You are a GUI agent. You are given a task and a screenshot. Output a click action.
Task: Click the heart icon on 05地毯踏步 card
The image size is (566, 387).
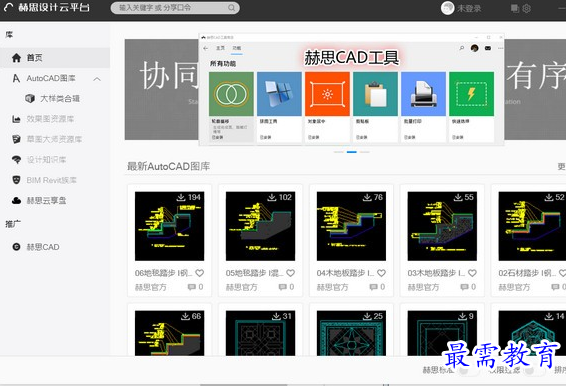point(291,273)
